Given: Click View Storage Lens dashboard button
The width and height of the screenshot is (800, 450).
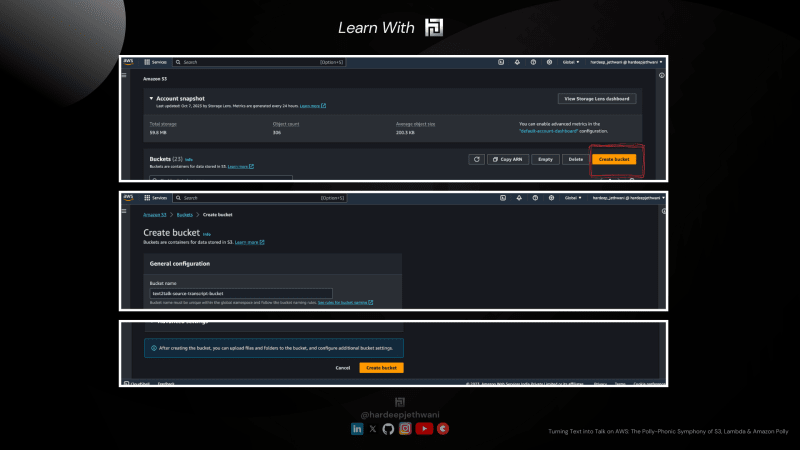Looking at the screenshot, I should click(x=596, y=98).
